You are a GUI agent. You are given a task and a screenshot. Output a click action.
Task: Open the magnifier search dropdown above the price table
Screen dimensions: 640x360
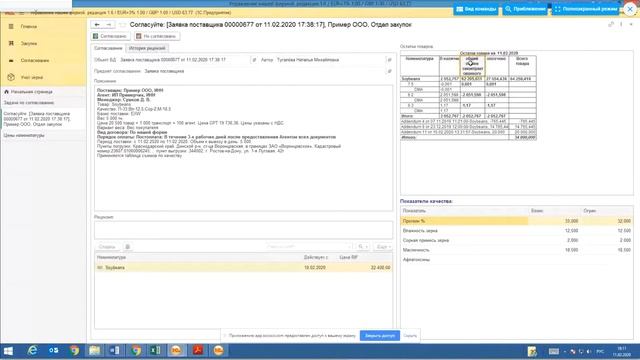(x=362, y=247)
